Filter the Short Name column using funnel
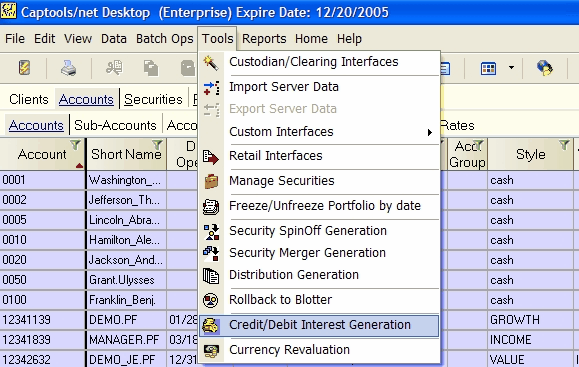 click(157, 144)
